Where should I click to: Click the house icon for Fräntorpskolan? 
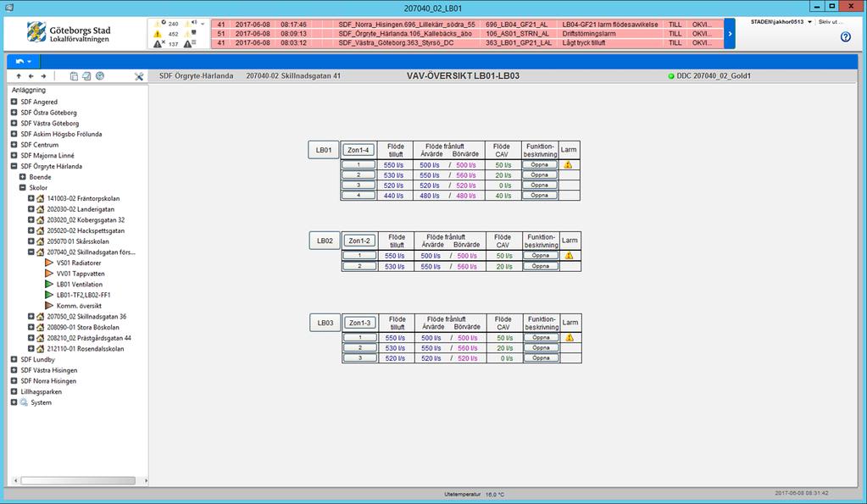pos(40,198)
